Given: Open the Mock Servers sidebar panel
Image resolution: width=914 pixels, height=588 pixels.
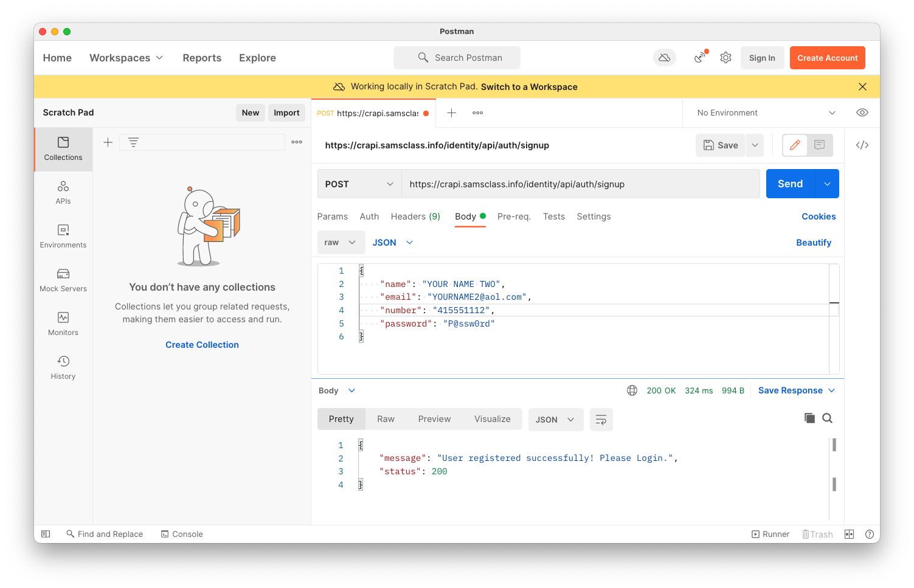Looking at the screenshot, I should [x=63, y=280].
